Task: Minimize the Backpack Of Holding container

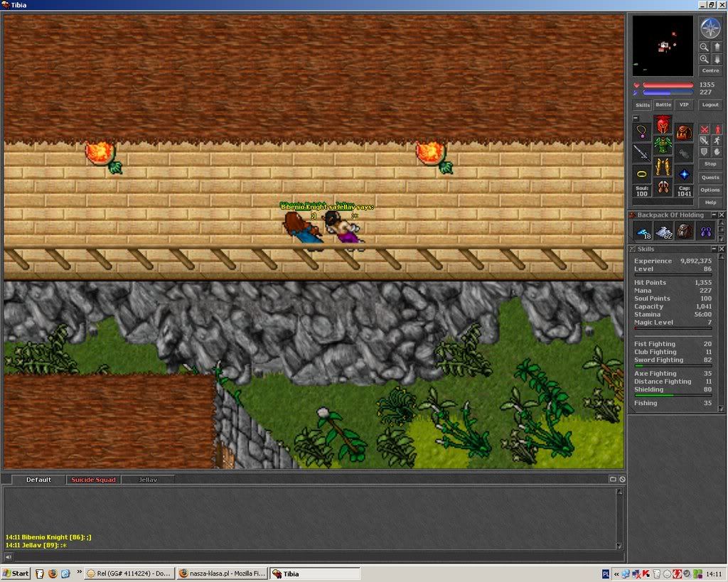Action: [x=714, y=215]
